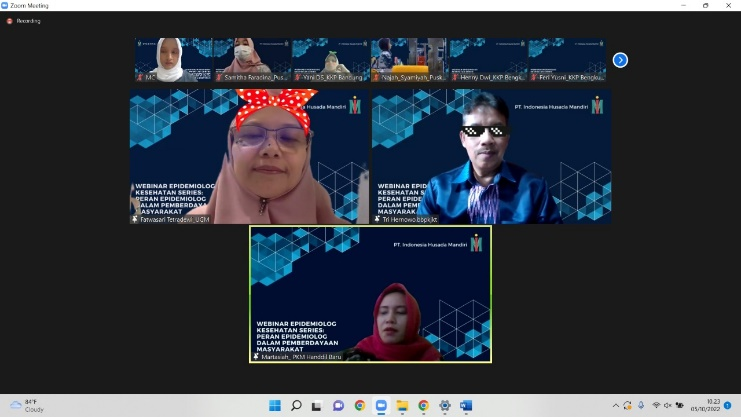Open Windows taskbar Search
The height and width of the screenshot is (417, 741).
coord(296,406)
